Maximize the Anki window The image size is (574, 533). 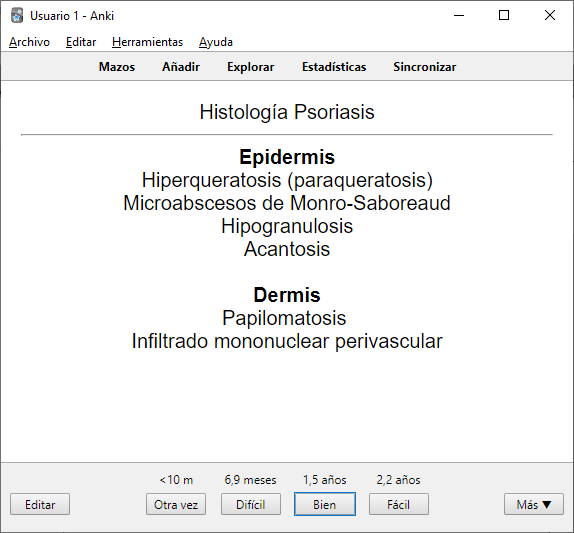504,15
